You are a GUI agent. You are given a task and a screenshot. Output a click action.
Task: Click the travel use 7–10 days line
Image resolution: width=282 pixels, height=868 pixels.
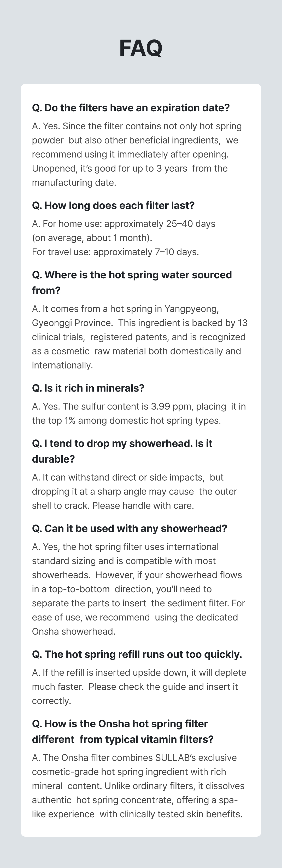click(x=115, y=252)
